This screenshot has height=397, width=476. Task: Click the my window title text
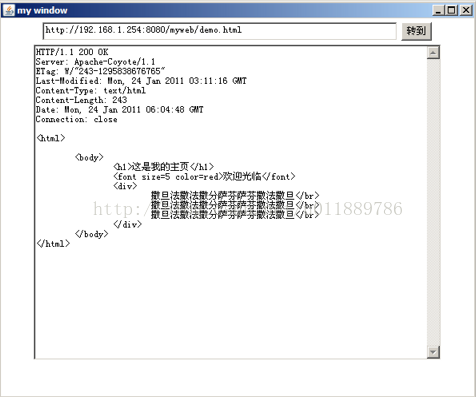point(42,11)
